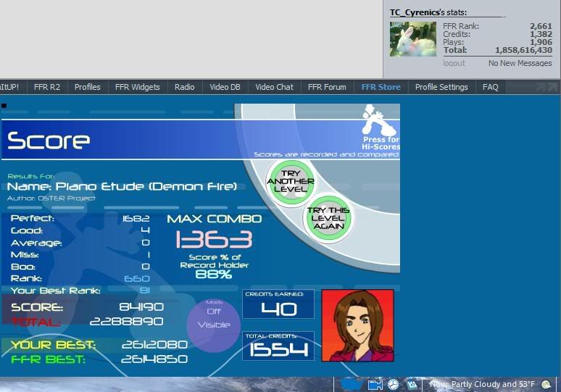Click the anime character avatar portrait

(357, 325)
